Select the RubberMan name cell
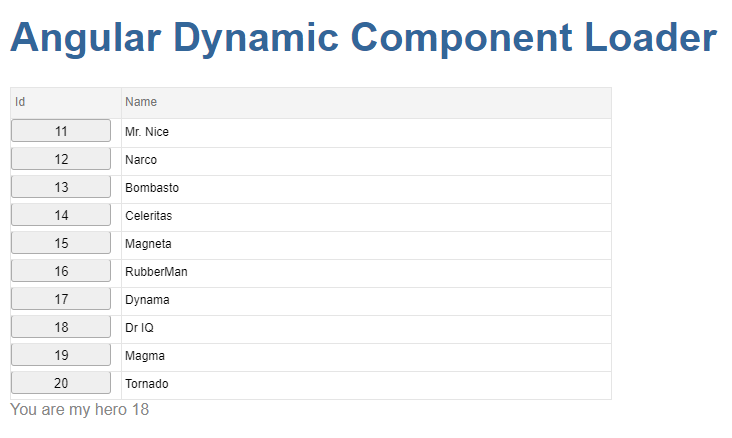This screenshot has height=438, width=732. point(156,272)
